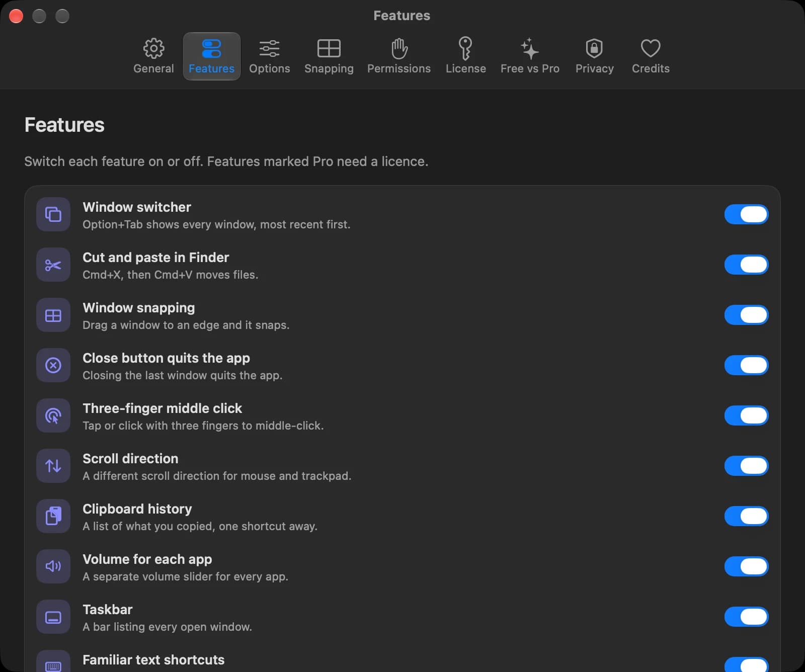Click the Scroll direction arrows icon
The width and height of the screenshot is (805, 672).
(53, 466)
